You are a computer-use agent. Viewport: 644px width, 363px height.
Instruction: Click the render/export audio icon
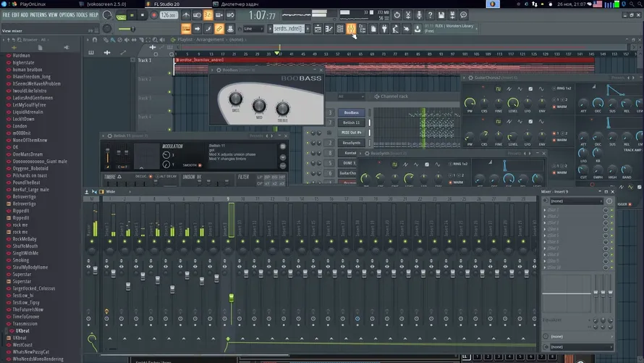click(x=452, y=15)
